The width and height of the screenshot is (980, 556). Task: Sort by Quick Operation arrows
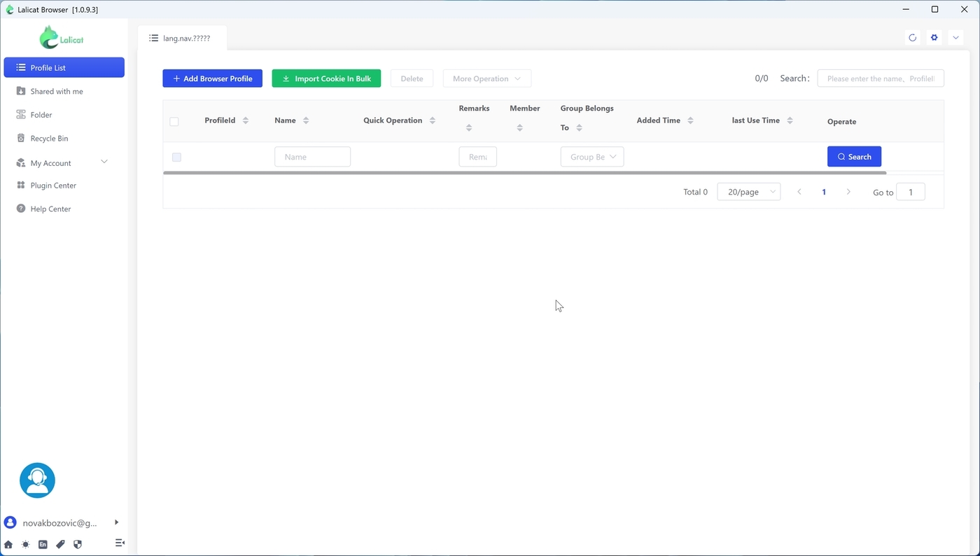click(x=433, y=120)
